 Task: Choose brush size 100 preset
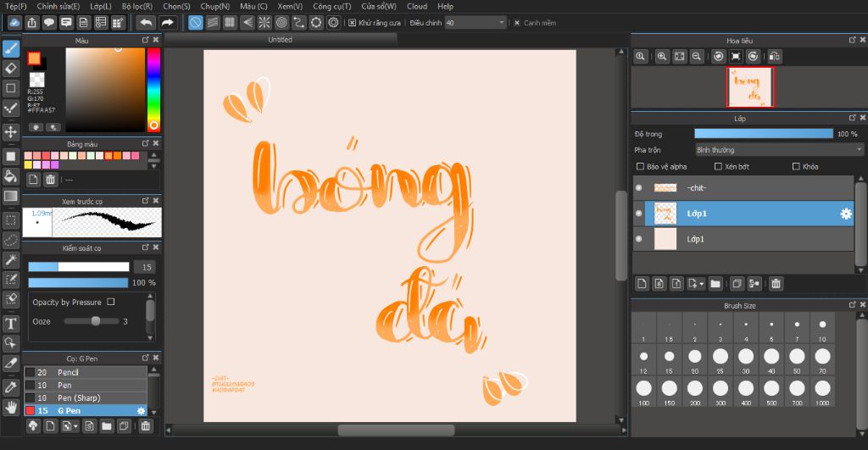[x=643, y=388]
